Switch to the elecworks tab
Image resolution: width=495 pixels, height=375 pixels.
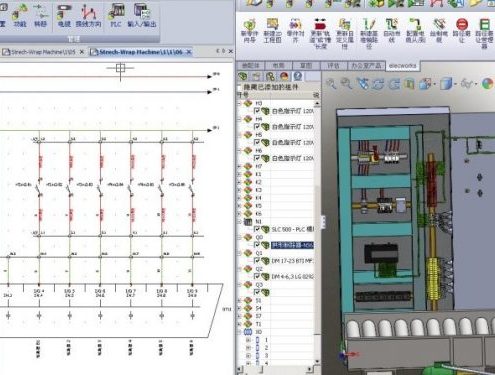[x=402, y=66]
